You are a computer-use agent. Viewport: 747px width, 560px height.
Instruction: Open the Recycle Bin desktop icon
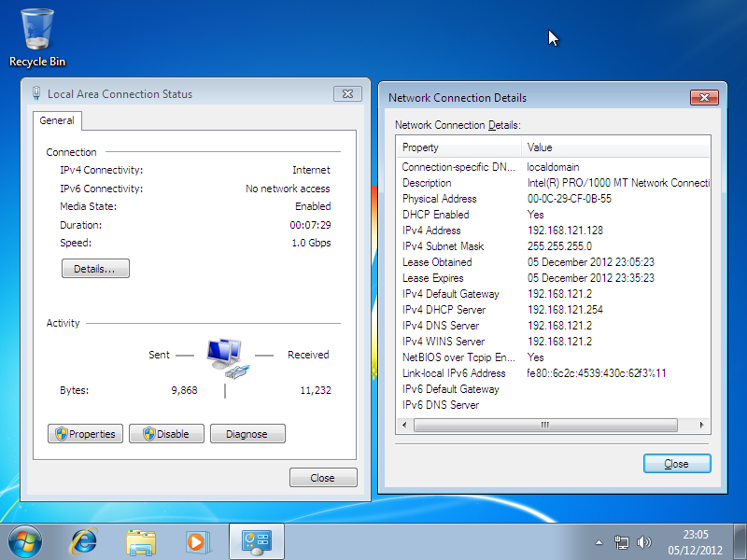coord(37,37)
